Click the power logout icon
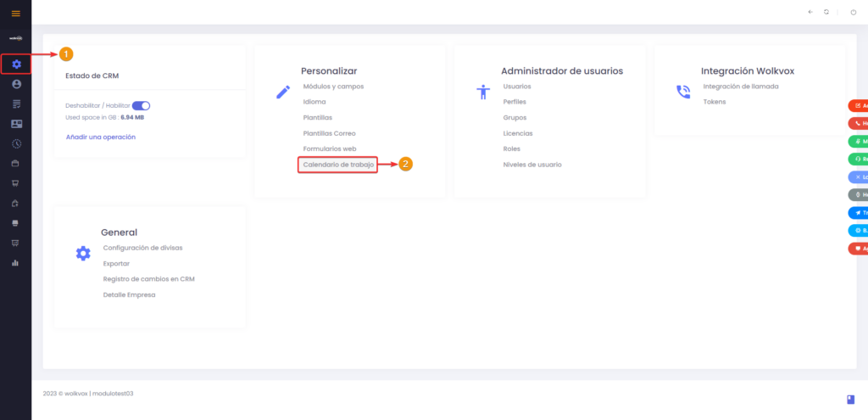 (x=853, y=12)
